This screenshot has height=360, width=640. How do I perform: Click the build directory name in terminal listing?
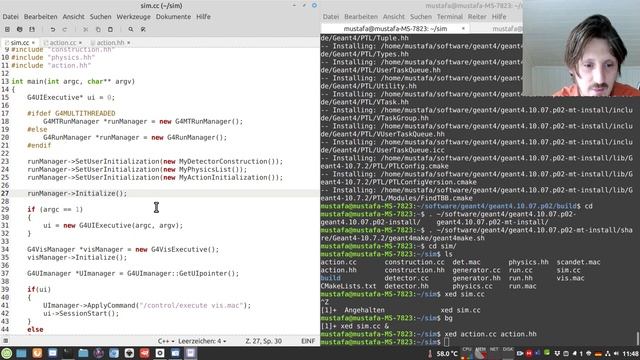point(331,278)
